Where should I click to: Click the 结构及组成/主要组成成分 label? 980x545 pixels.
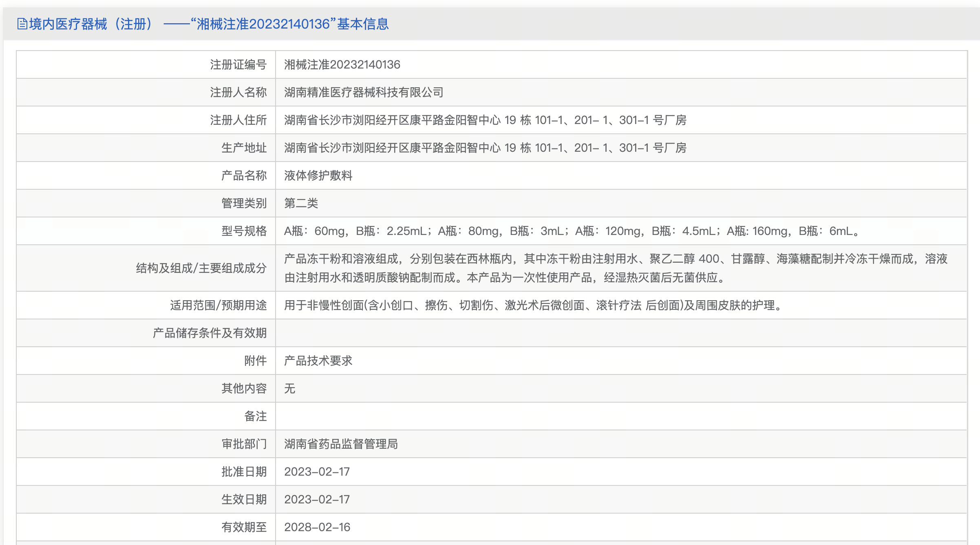click(201, 268)
